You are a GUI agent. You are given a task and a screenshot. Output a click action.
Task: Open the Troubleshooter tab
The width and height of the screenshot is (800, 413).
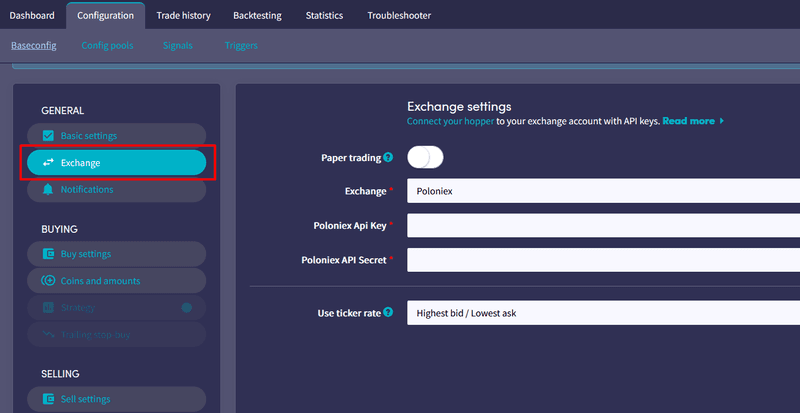click(x=399, y=15)
